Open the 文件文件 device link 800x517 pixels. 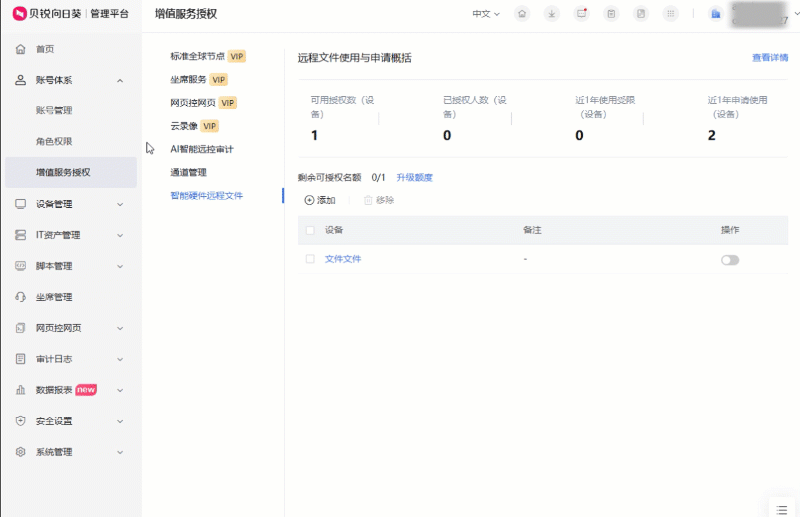[x=343, y=259]
